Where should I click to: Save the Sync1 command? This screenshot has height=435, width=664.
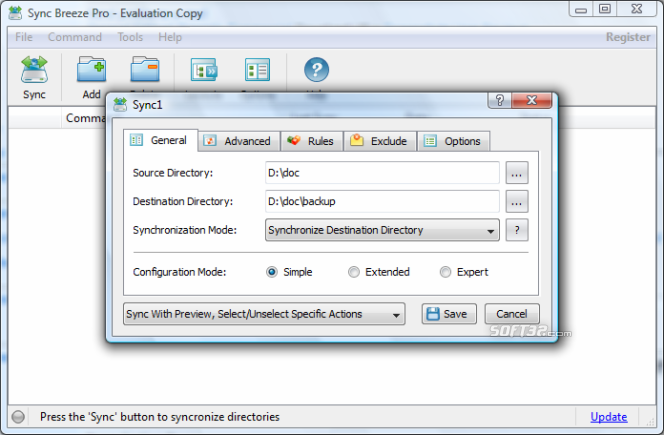click(449, 314)
